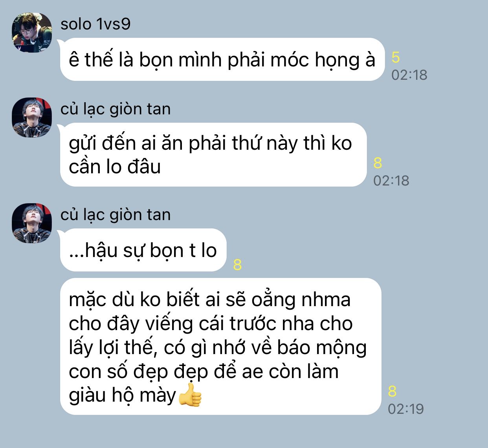Screen dimensions: 488x448
Task: Select the bubble '...hậu sự bọn t lo'
Action: click(x=143, y=250)
